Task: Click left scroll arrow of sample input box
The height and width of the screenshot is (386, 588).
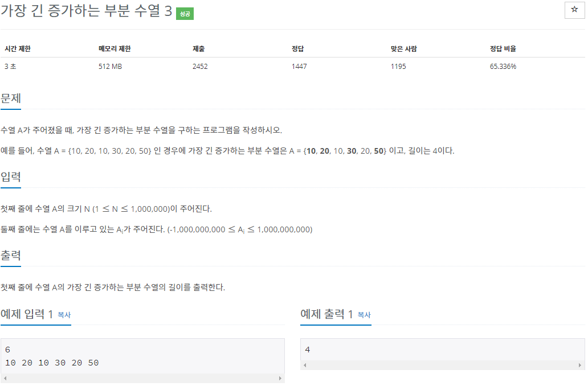Action: tap(5, 380)
